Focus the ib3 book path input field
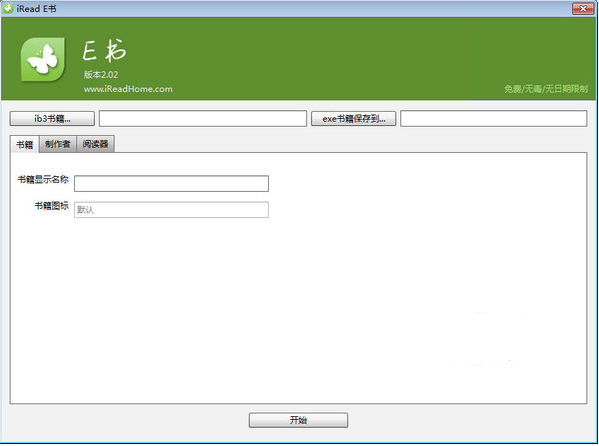Image resolution: width=599 pixels, height=446 pixels. tap(203, 118)
